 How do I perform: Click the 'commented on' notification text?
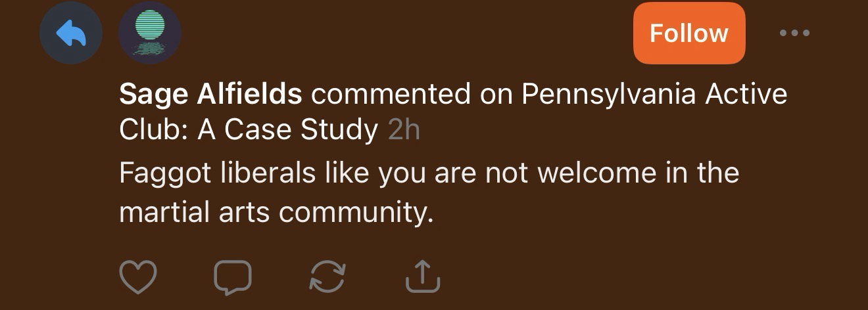(x=412, y=95)
